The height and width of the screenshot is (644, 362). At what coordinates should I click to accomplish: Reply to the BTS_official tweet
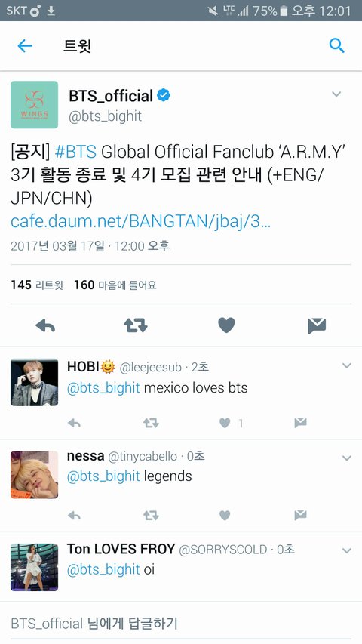(x=45, y=325)
